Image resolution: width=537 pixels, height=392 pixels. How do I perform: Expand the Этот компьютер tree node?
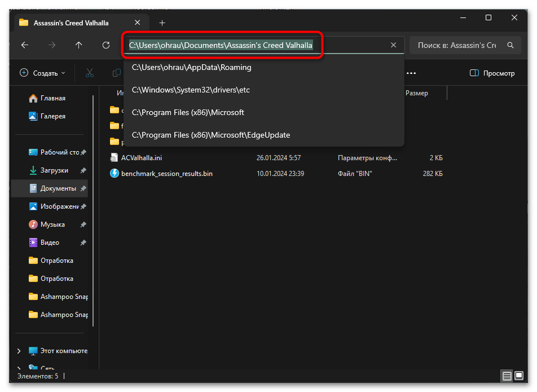pyautogui.click(x=19, y=351)
